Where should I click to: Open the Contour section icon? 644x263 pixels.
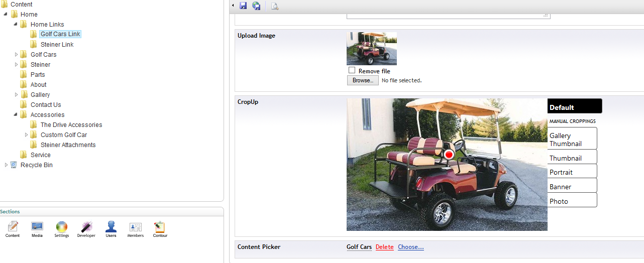pos(160,227)
